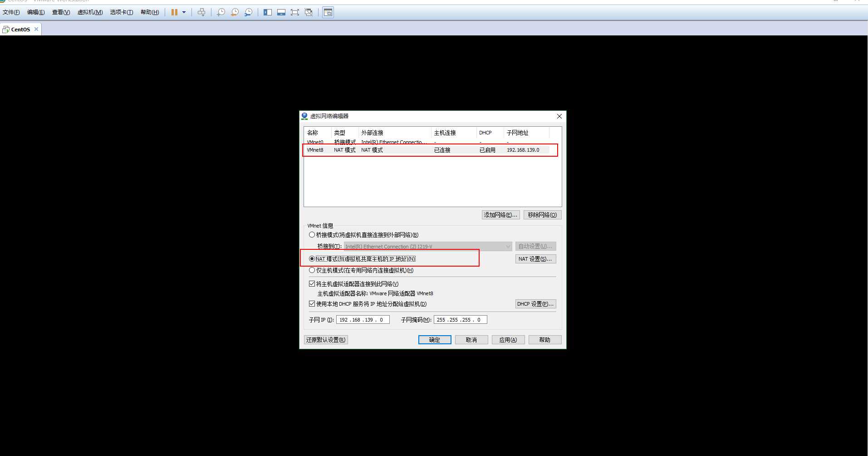Click the 虚拟网络编辑器 title icon
This screenshot has height=456, width=868.
304,116
